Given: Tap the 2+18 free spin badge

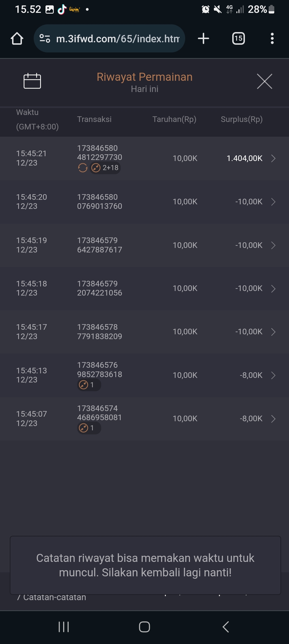Looking at the screenshot, I should tap(105, 168).
